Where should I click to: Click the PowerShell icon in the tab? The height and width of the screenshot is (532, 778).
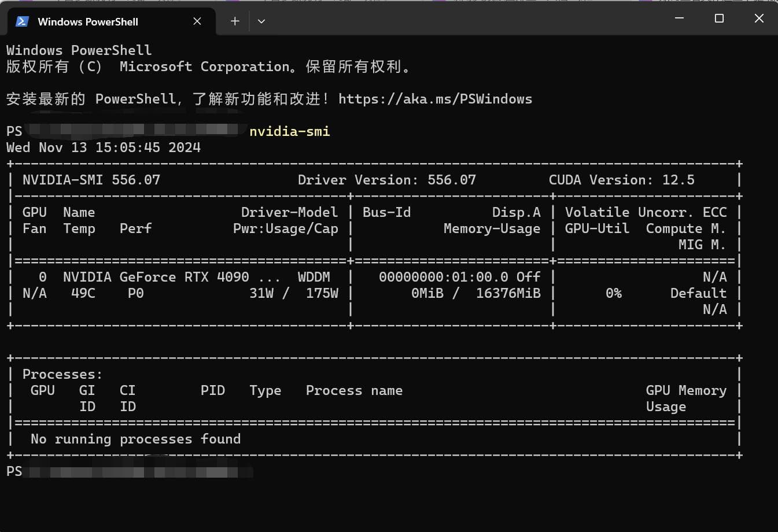(x=22, y=21)
